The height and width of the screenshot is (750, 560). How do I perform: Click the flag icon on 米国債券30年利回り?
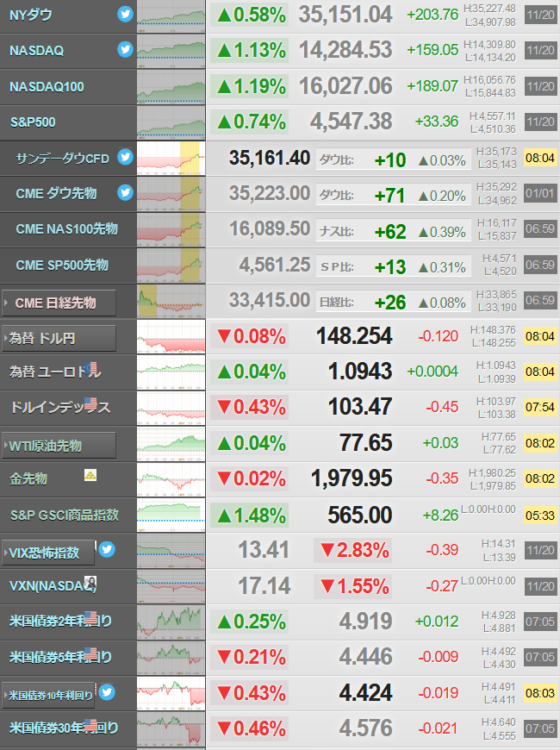pos(90,725)
